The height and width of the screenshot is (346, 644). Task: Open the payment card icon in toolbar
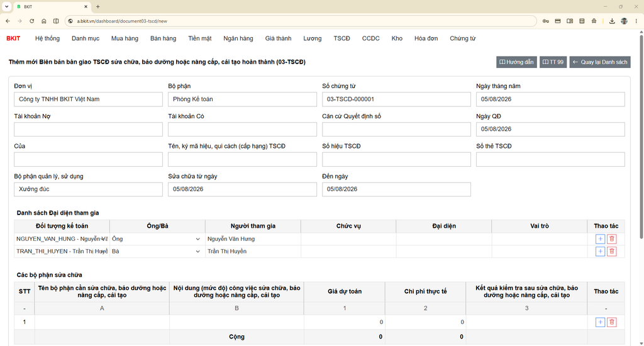pyautogui.click(x=558, y=21)
